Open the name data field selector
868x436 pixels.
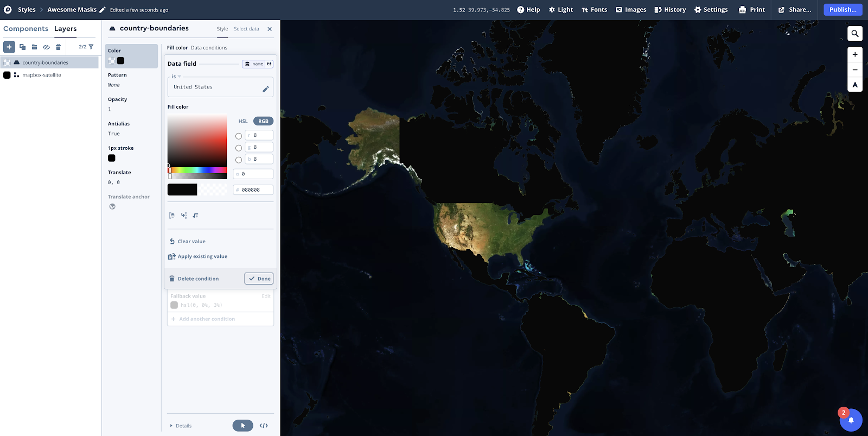(x=254, y=64)
